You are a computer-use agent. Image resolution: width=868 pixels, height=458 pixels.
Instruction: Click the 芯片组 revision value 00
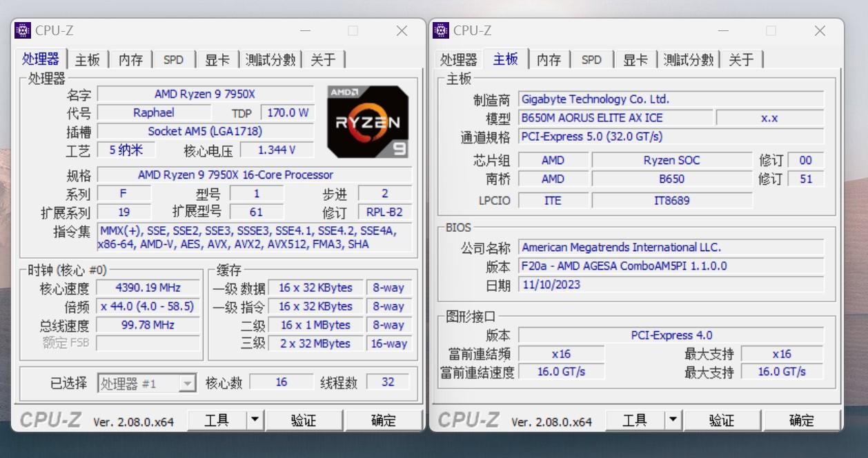[806, 160]
